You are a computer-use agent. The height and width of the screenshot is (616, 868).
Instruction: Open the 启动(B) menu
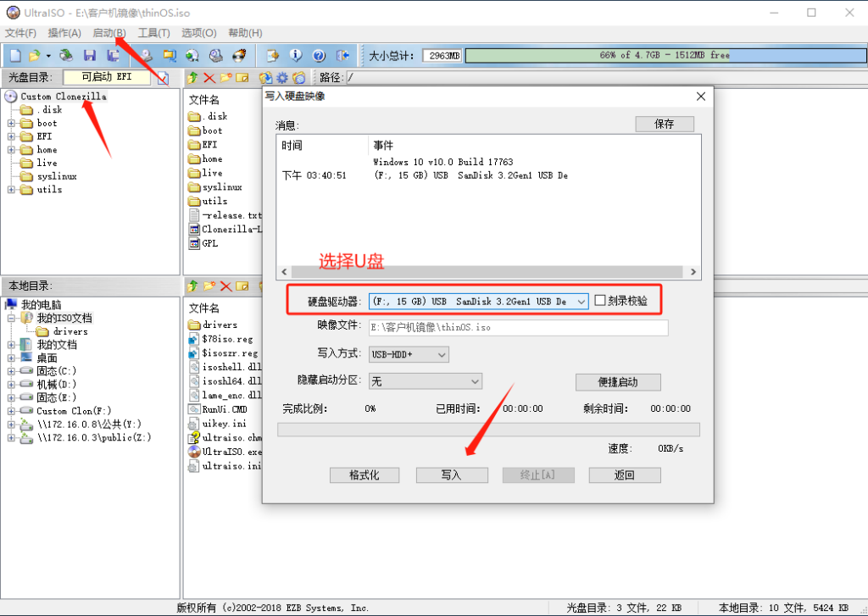(109, 33)
